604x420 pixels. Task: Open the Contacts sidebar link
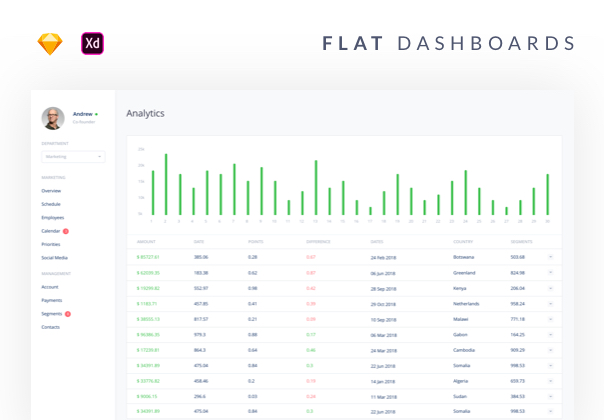coord(50,327)
